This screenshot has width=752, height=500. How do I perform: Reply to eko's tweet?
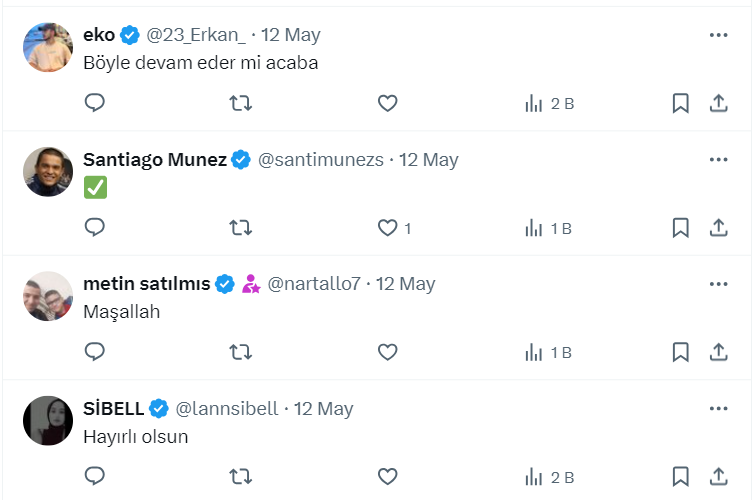(x=95, y=103)
